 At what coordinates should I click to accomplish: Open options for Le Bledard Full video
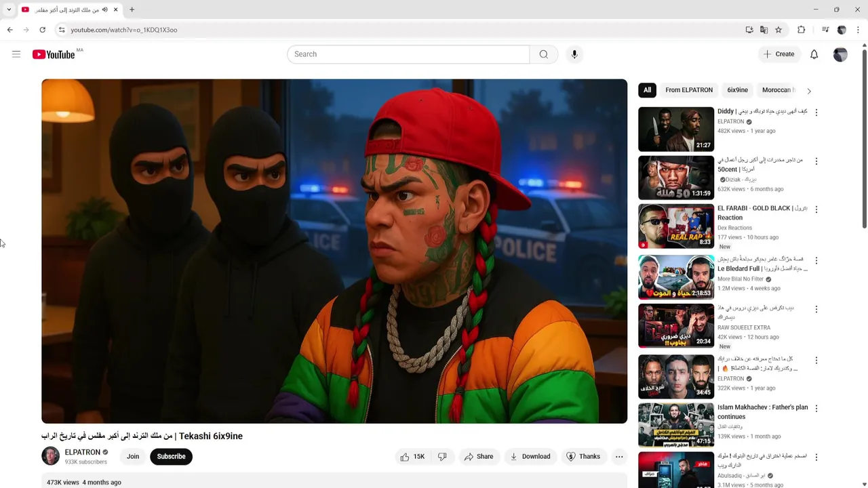pyautogui.click(x=816, y=260)
